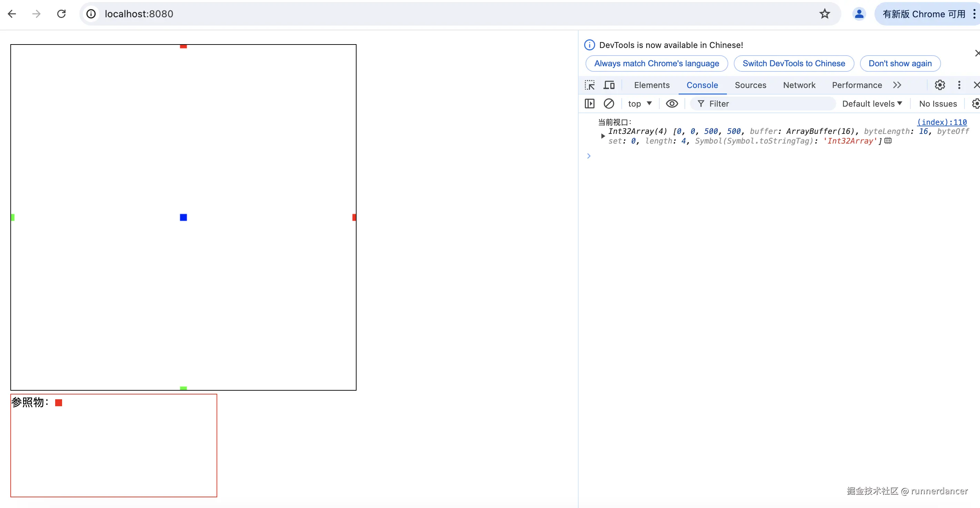Click the clear console icon
Image resolution: width=980 pixels, height=508 pixels.
coord(609,104)
